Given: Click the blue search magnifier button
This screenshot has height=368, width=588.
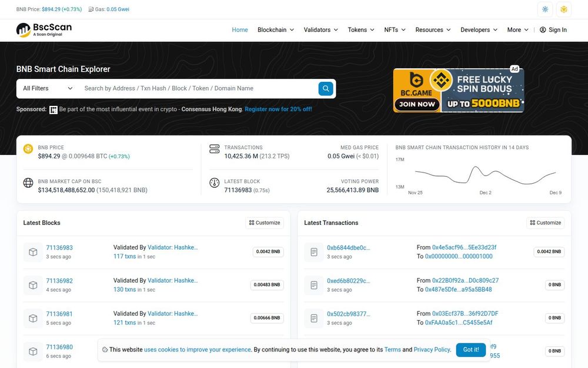Looking at the screenshot, I should pyautogui.click(x=326, y=89).
